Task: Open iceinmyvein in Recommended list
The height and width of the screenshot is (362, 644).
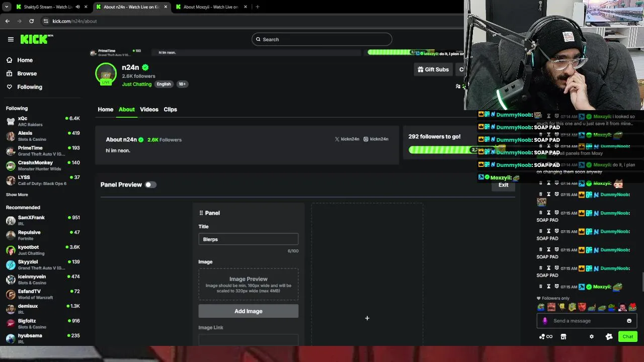Action: 43,279
